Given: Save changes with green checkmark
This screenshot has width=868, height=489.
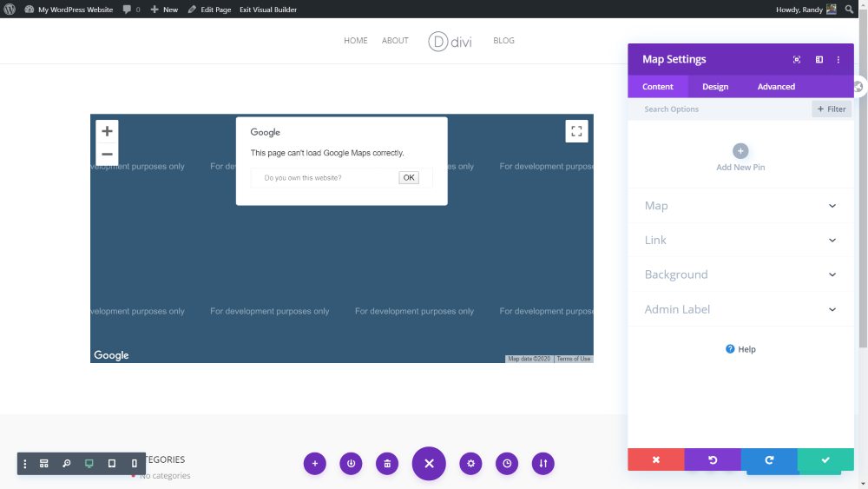Looking at the screenshot, I should click(x=825, y=459).
